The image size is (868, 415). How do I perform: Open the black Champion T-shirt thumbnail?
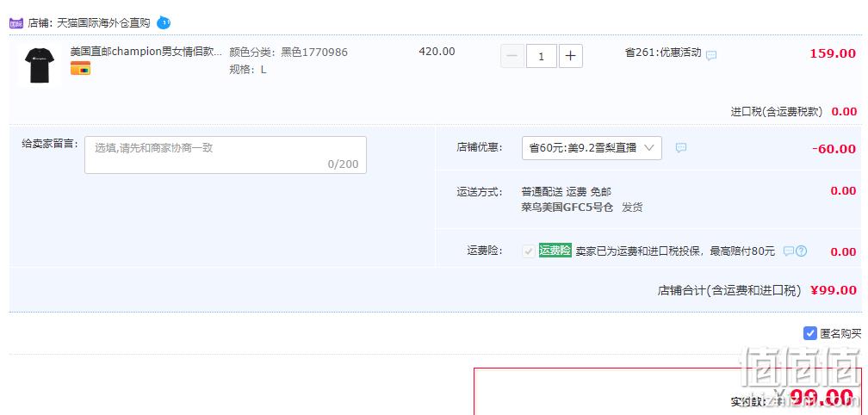point(39,65)
